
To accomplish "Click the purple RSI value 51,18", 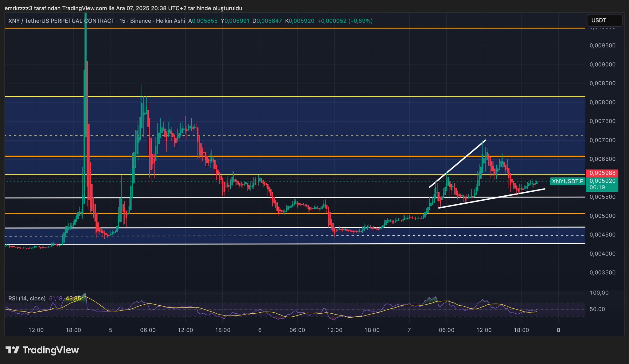I will (56, 298).
